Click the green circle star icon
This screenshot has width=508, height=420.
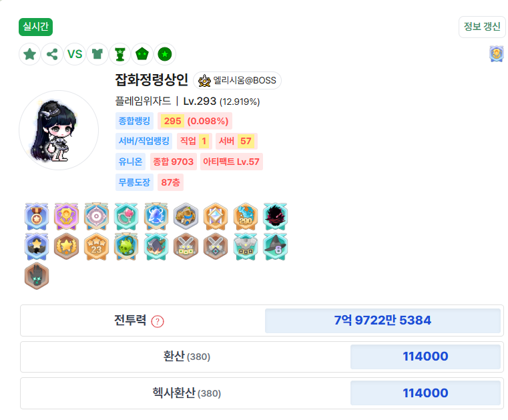click(165, 54)
